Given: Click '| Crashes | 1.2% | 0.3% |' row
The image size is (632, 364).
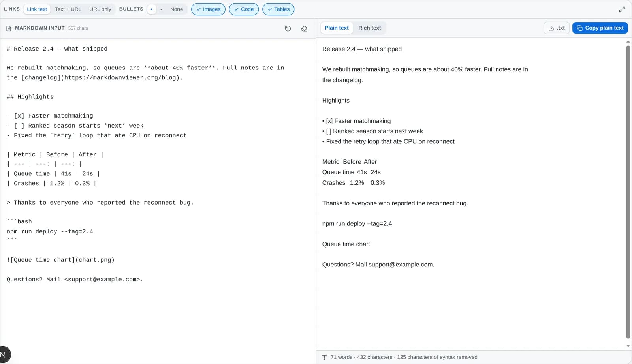Looking at the screenshot, I should coord(51,184).
